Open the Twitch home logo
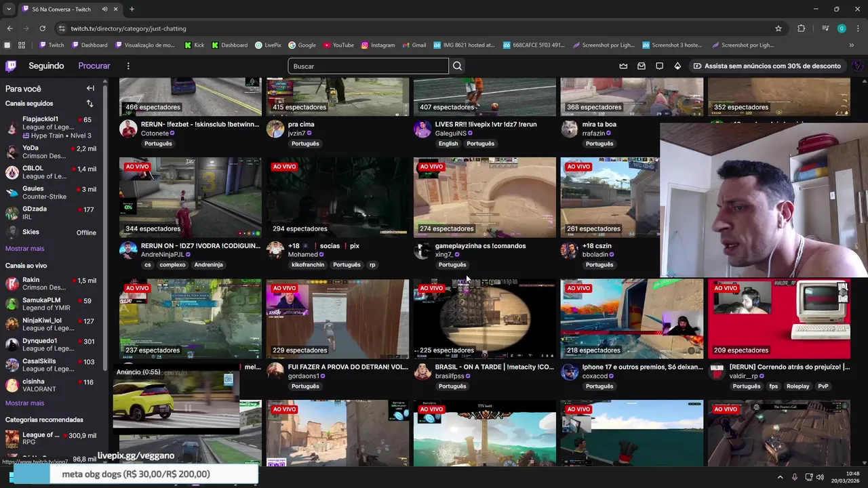Viewport: 868px width, 488px height. (x=11, y=66)
